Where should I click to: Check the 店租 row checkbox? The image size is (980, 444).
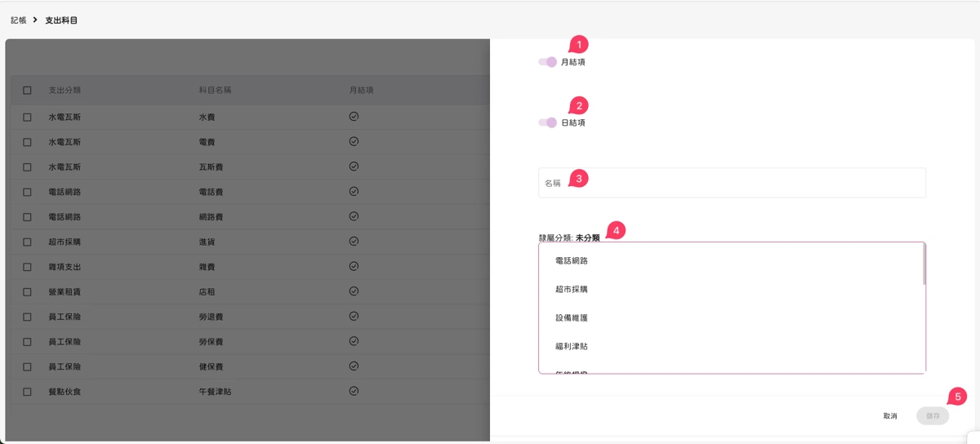[27, 292]
